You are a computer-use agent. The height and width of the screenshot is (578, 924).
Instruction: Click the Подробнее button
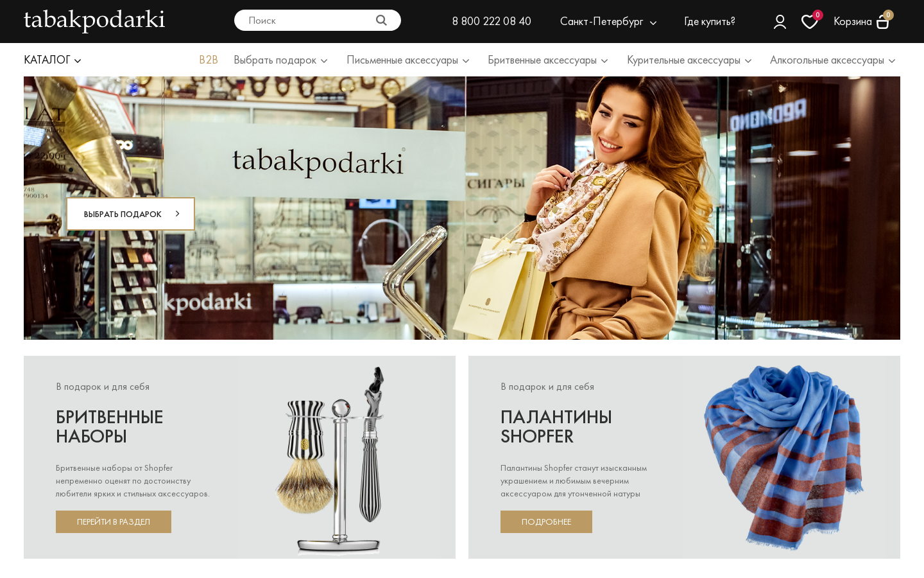tap(546, 521)
